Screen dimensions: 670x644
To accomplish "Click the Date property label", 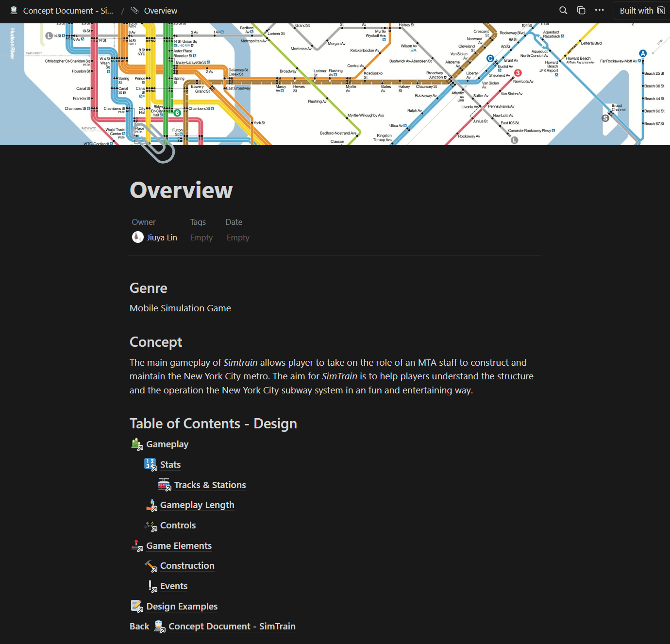I will tap(234, 222).
